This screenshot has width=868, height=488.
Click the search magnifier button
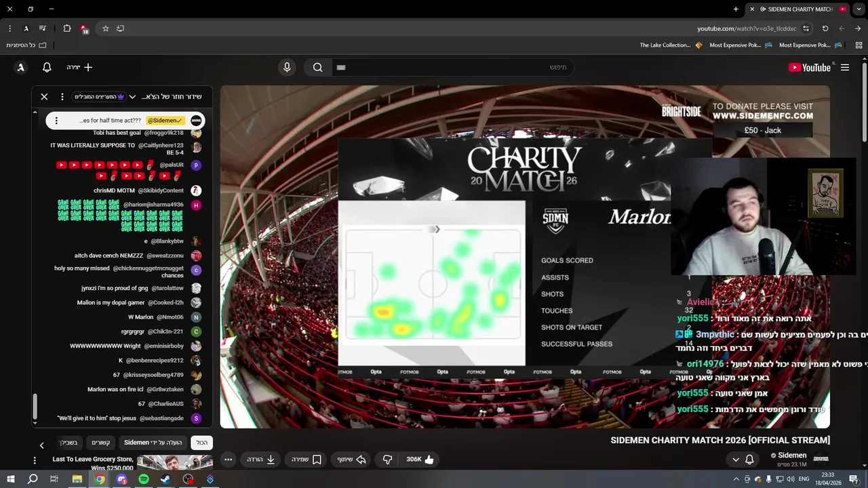(317, 67)
